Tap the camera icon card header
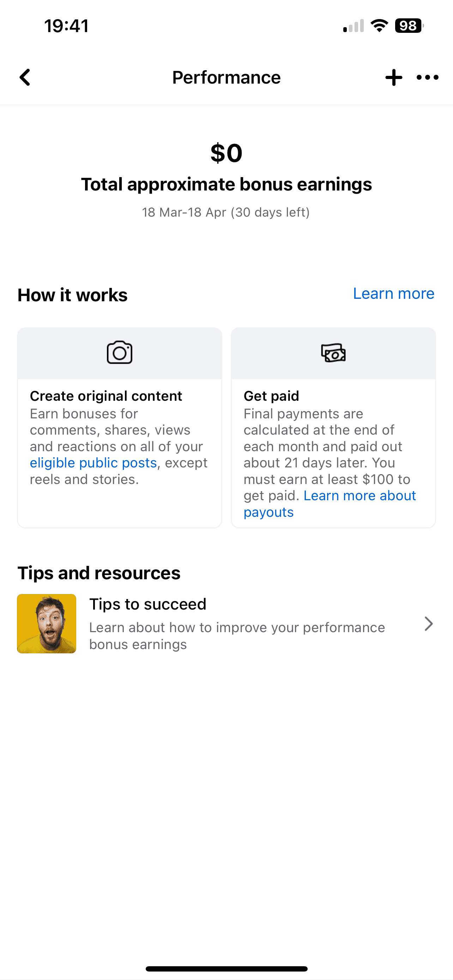 [x=120, y=353]
